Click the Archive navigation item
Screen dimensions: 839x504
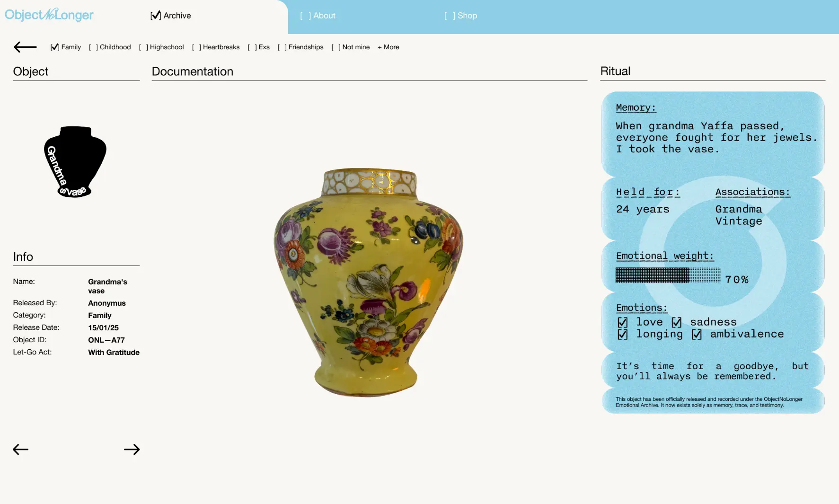point(171,16)
